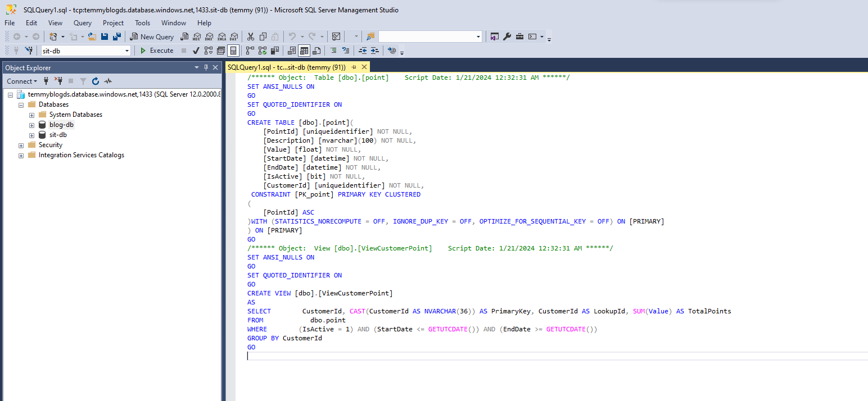Expand the sit-db database node
Viewport: 868px width, 401px height.
[x=32, y=135]
